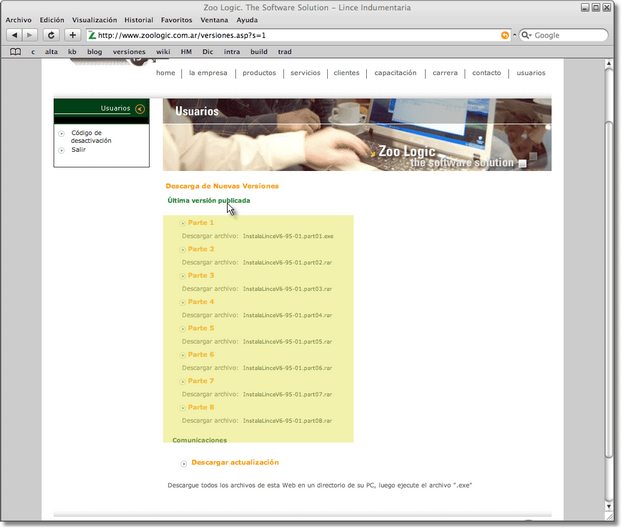Viewport: 622px width, 529px height.
Task: Open the Ayuda menu
Action: (x=247, y=20)
